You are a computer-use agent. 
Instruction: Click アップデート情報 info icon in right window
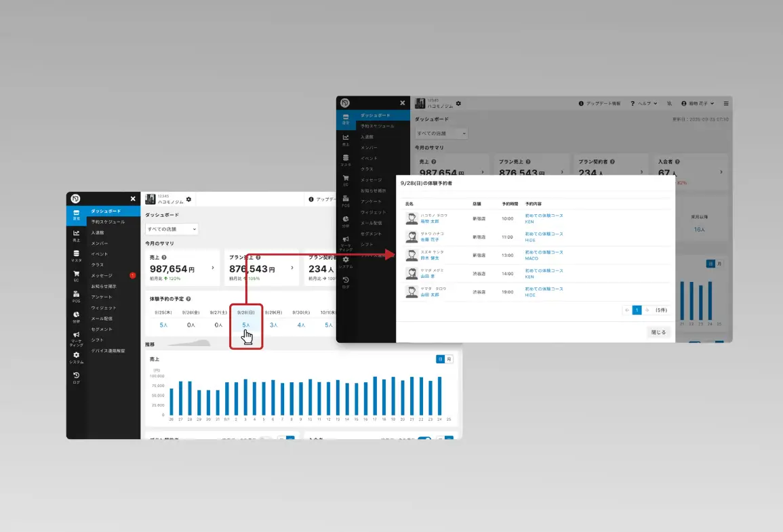[x=581, y=103]
